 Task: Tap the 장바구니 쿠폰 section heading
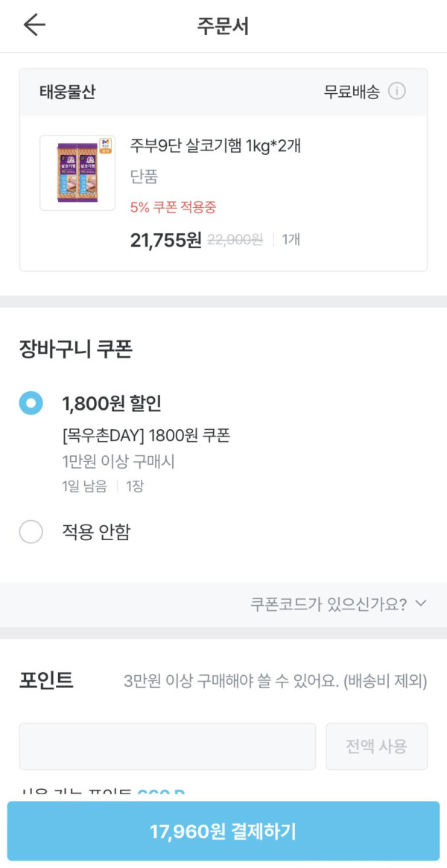[76, 349]
